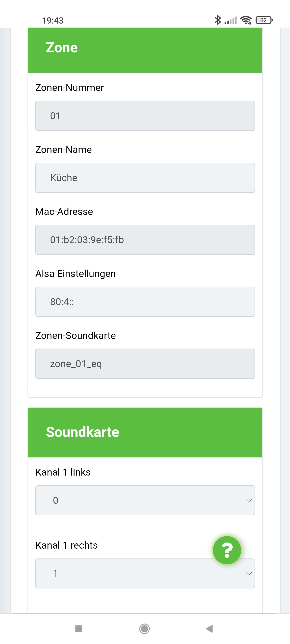This screenshot has height=644, width=290.
Task: Click the chevron in Kanal 1 rechts
Action: click(x=249, y=573)
